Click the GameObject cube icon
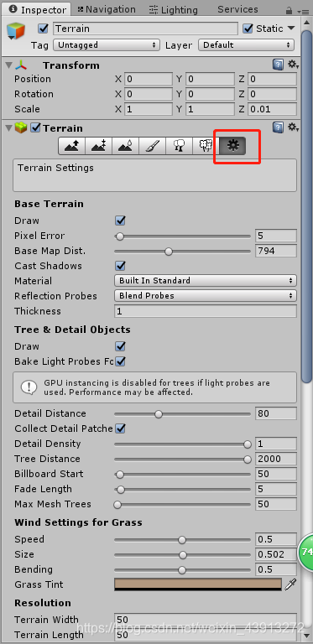This screenshot has height=644, width=313. point(17,31)
